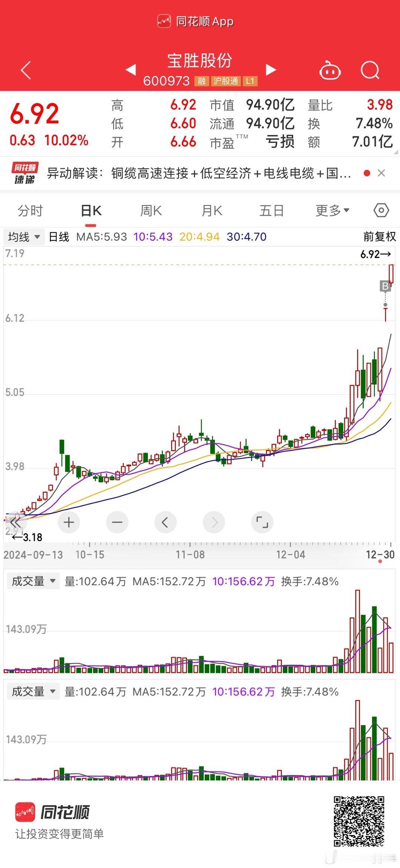The width and height of the screenshot is (400, 868).
Task: Tap the blue 30:4.70 MA label
Action: click(247, 237)
